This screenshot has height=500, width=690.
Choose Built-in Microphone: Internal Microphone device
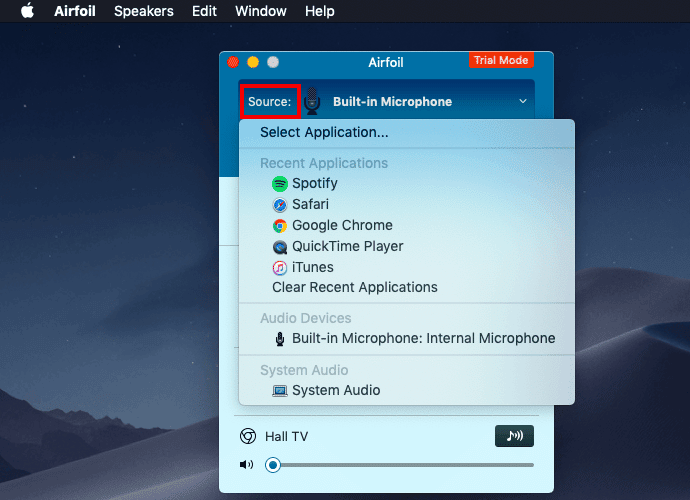pos(407,338)
